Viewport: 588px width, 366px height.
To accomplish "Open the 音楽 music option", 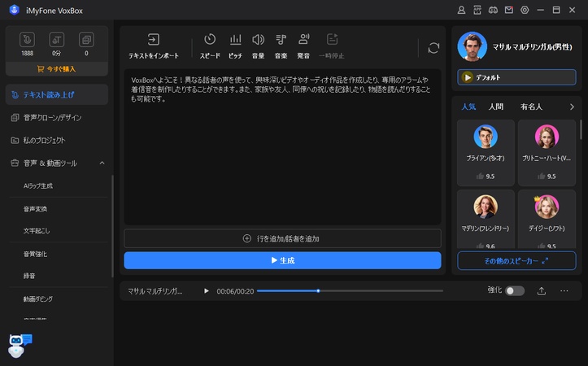I will click(281, 46).
